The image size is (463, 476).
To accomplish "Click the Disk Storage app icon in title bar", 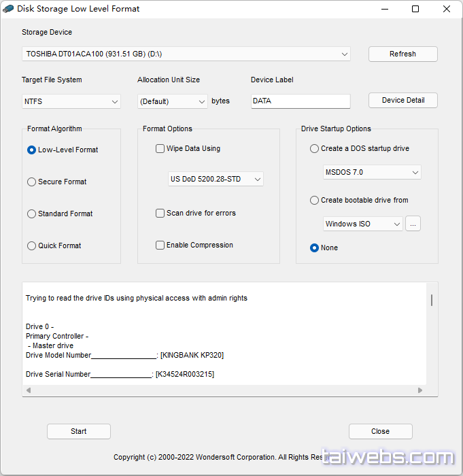I will click(9, 9).
